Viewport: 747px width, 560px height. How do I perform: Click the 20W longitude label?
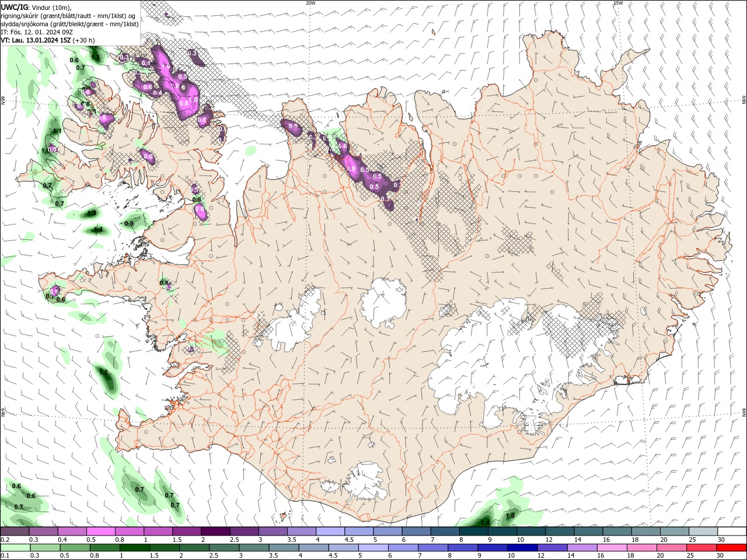pyautogui.click(x=310, y=3)
